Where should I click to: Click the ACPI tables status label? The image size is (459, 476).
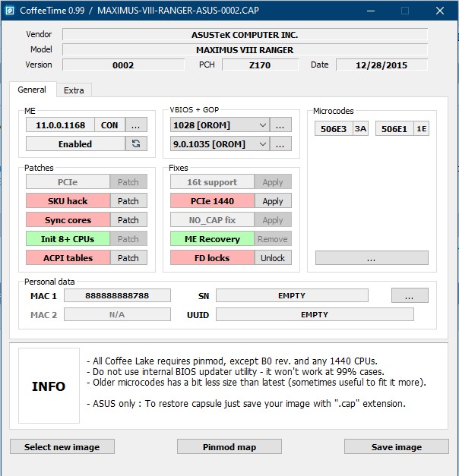[x=68, y=257]
